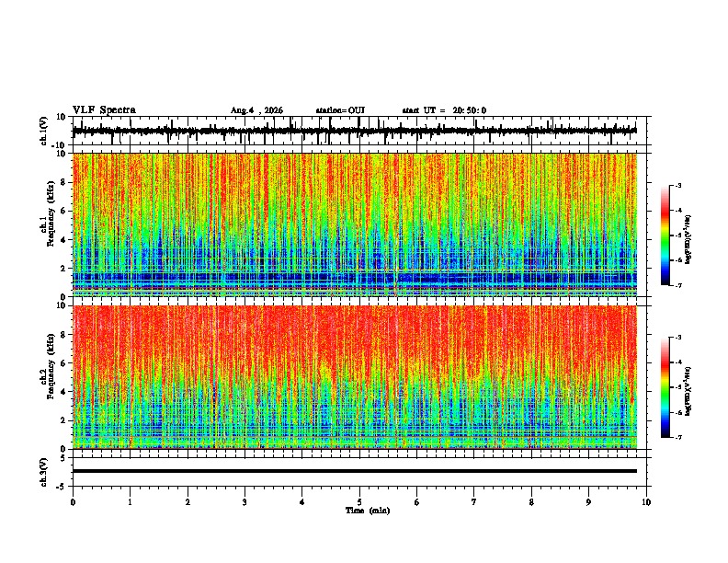The height and width of the screenshot is (563, 728).
Task: Click time axis tick label "3"
Action: [245, 501]
